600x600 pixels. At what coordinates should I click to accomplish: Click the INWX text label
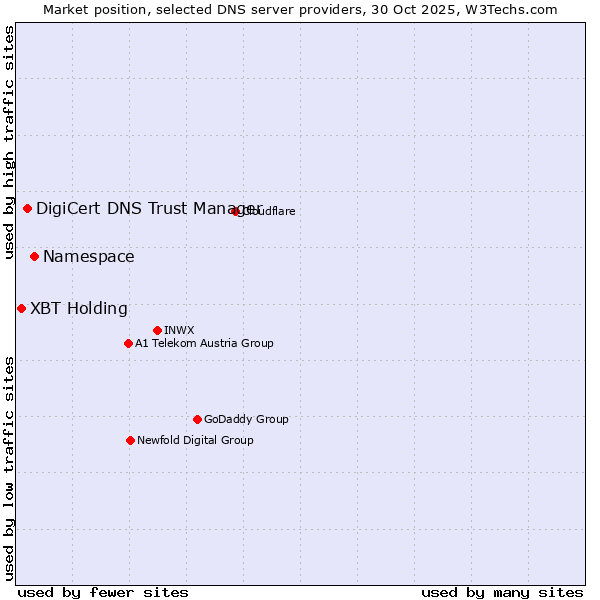coord(179,330)
